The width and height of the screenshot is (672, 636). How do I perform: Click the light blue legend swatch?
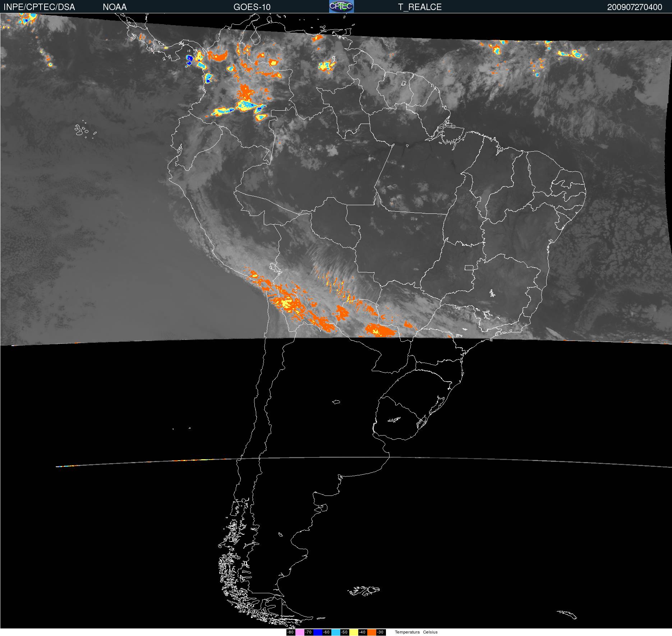tap(336, 632)
